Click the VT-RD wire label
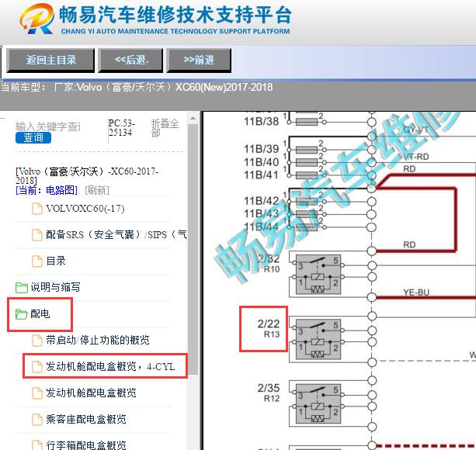The image size is (476, 450). pyautogui.click(x=416, y=157)
